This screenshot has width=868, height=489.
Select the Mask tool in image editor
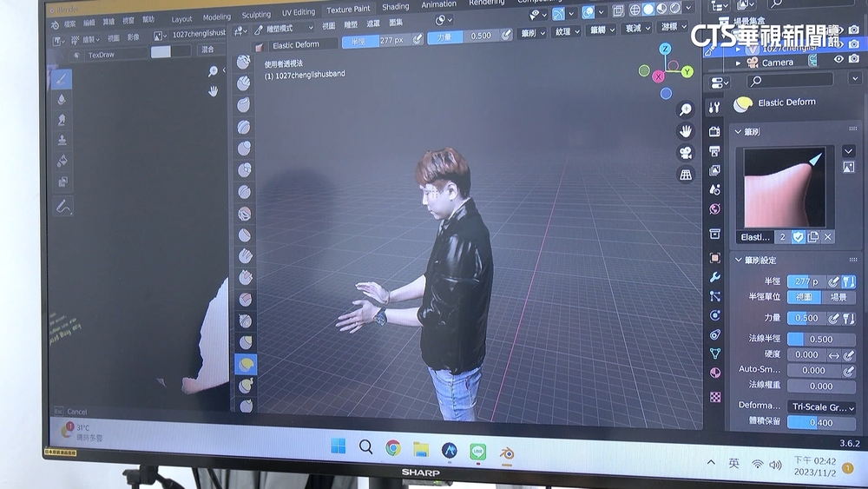click(x=62, y=182)
